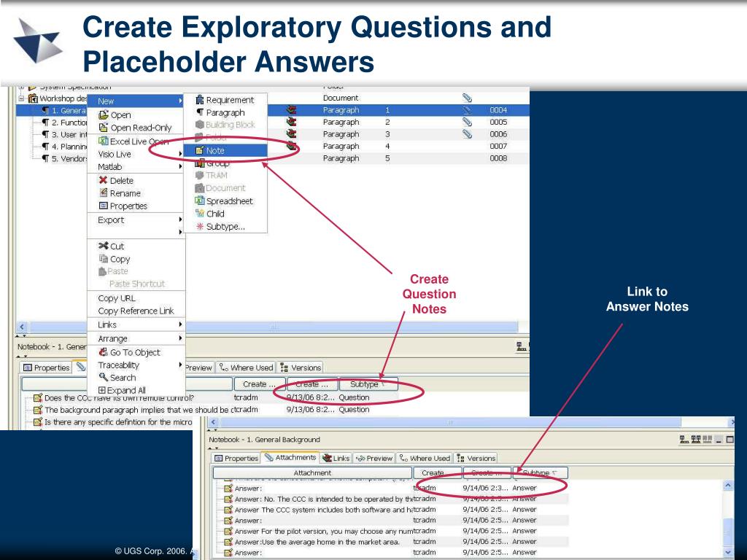
Task: Open the Properties tab in upper notebook
Action: (47, 367)
